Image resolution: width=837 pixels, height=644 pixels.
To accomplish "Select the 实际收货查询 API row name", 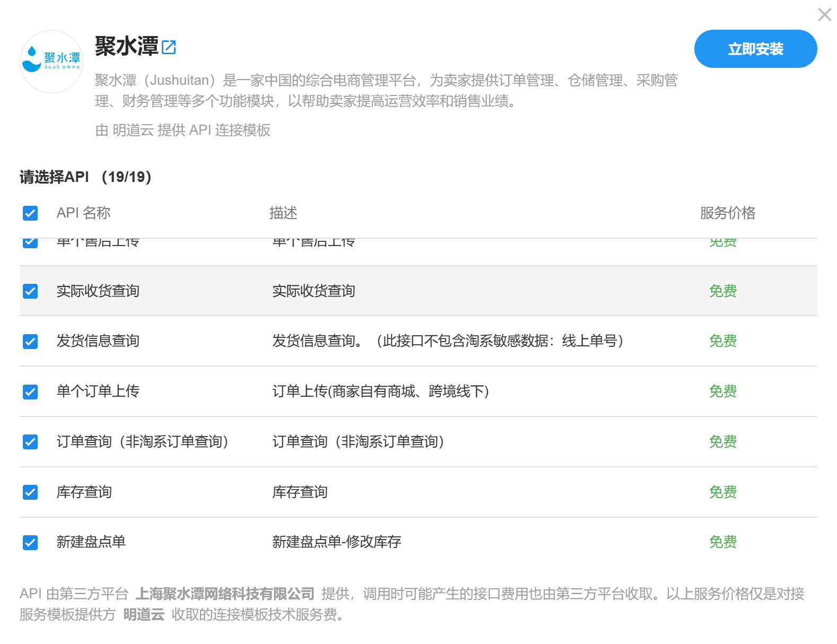I will pyautogui.click(x=98, y=291).
